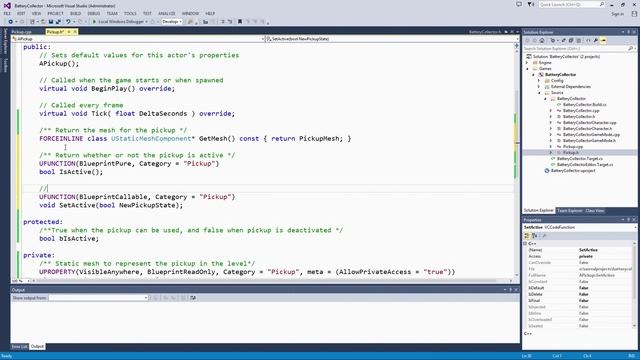
Task: Switch to Class View tab
Action: click(x=595, y=211)
